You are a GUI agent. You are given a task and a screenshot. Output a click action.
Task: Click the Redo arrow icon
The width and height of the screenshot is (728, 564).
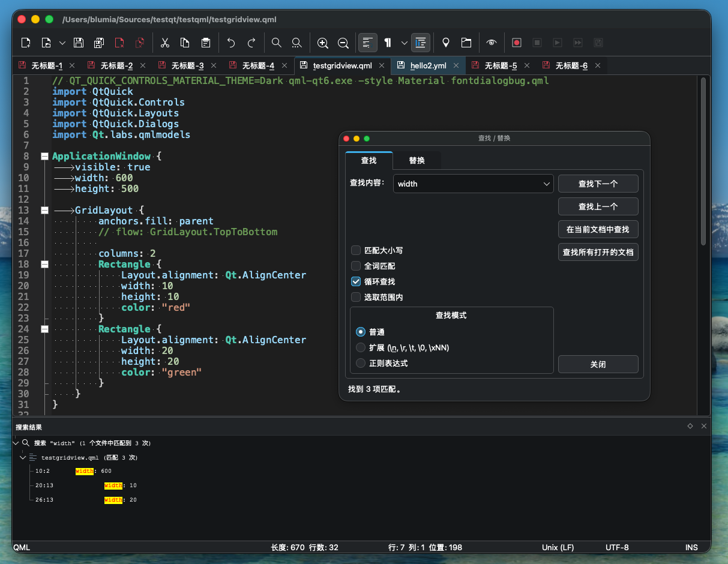pyautogui.click(x=251, y=43)
